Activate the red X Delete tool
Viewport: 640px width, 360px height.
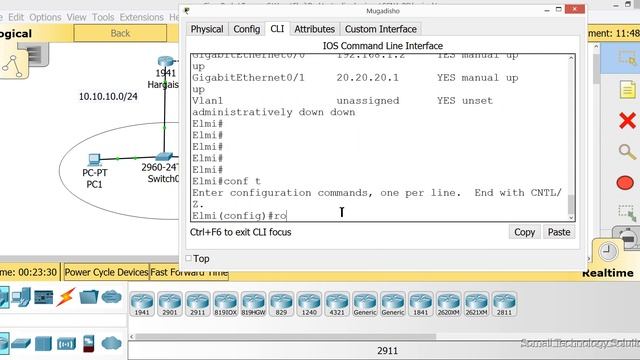[x=627, y=121]
